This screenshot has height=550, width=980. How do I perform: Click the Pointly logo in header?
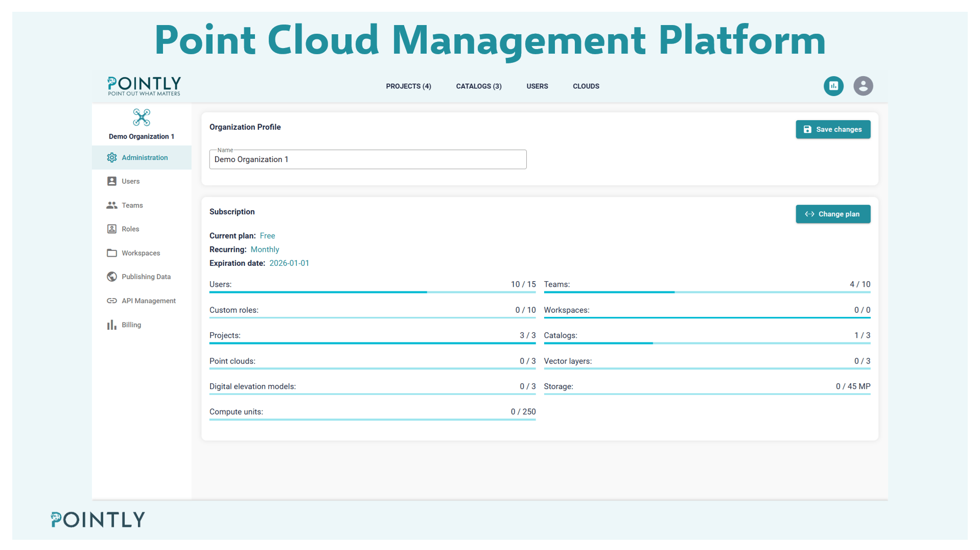[x=144, y=86]
